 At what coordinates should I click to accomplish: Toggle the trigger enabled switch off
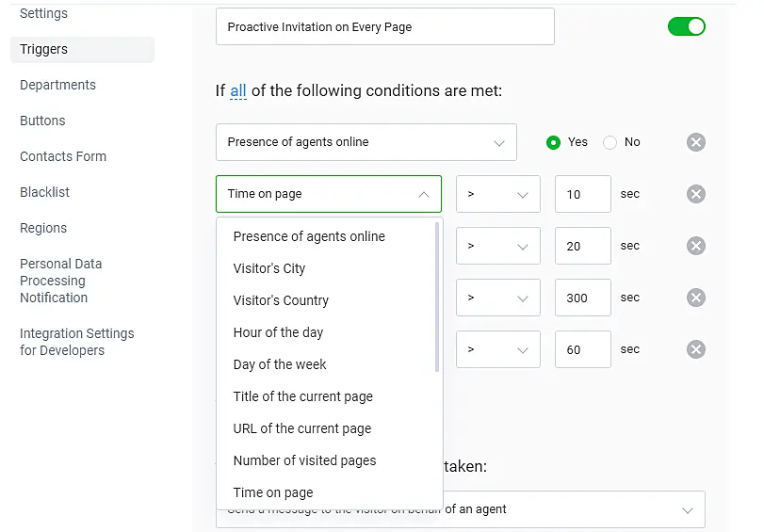[x=686, y=26]
